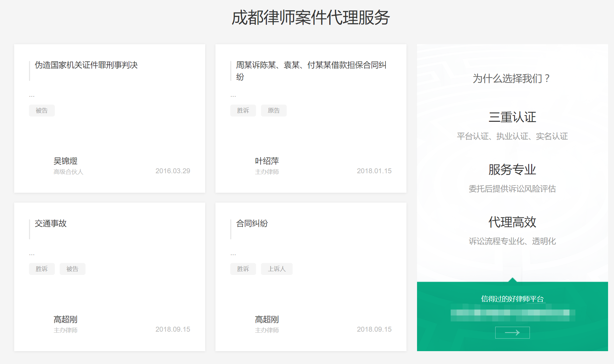Open lawyer 叶绍萍 profile name
Image resolution: width=614 pixels, height=364 pixels.
click(x=267, y=161)
